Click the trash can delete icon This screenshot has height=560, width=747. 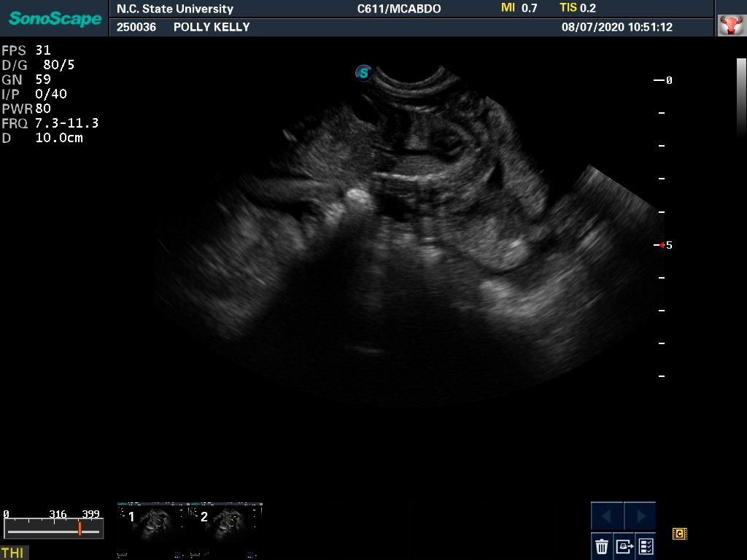tap(602, 545)
